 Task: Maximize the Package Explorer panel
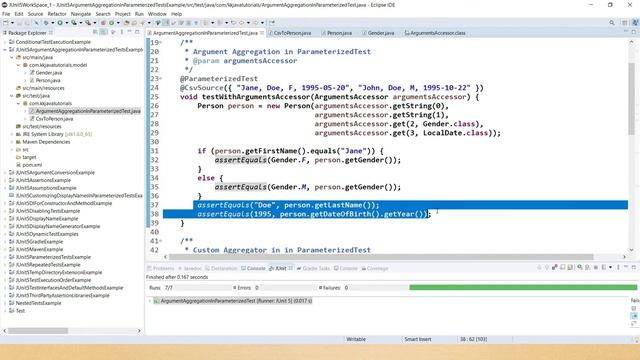(x=138, y=32)
